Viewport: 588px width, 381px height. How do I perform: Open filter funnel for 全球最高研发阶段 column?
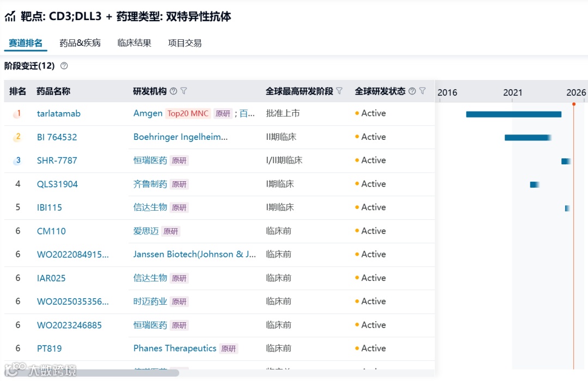click(339, 91)
